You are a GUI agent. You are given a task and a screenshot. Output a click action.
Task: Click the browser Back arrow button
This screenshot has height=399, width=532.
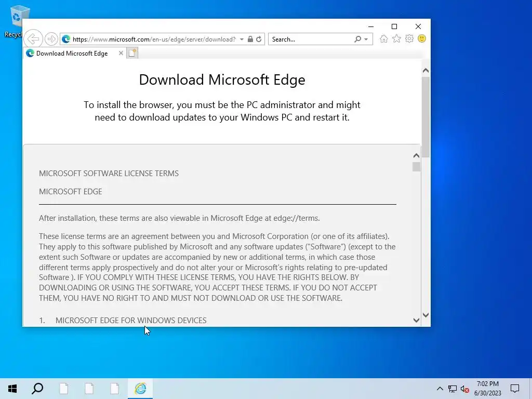click(x=33, y=39)
